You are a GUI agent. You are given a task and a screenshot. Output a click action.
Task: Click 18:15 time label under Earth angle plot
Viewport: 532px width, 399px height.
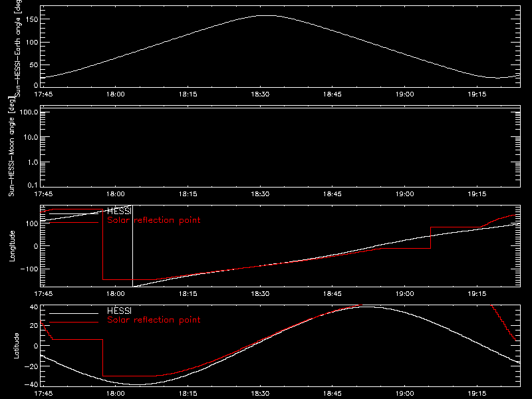pyautogui.click(x=188, y=94)
